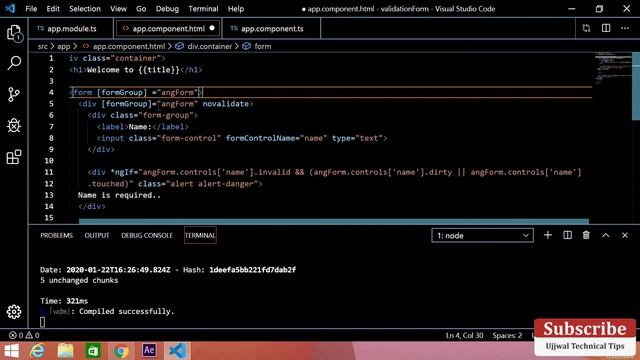Click the 'Ln 4, Col 30' status entry

tap(464, 336)
